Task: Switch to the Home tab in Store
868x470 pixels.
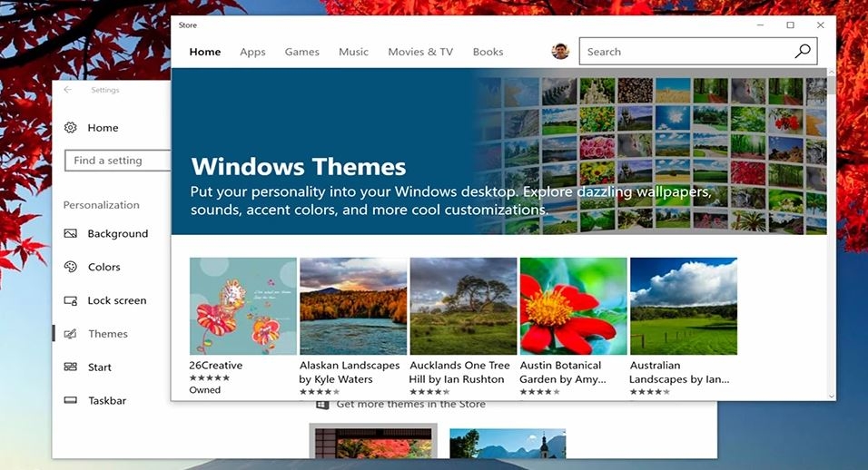Action: point(205,52)
